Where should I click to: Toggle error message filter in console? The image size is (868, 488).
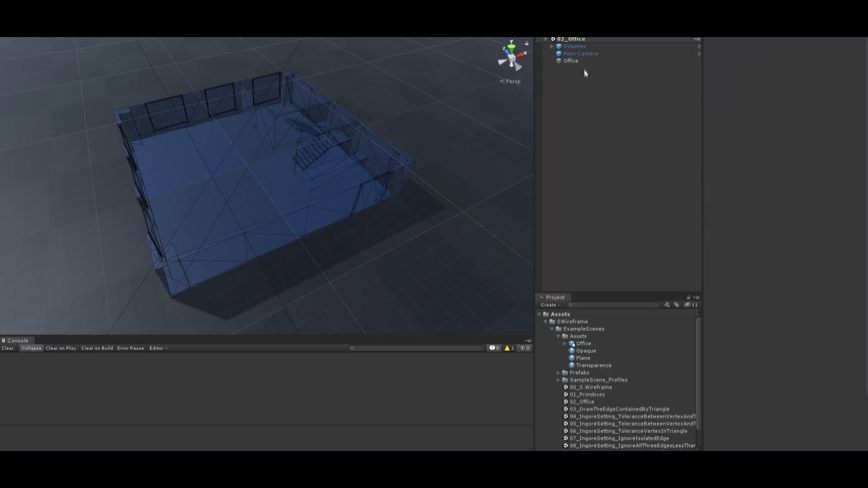coord(524,348)
